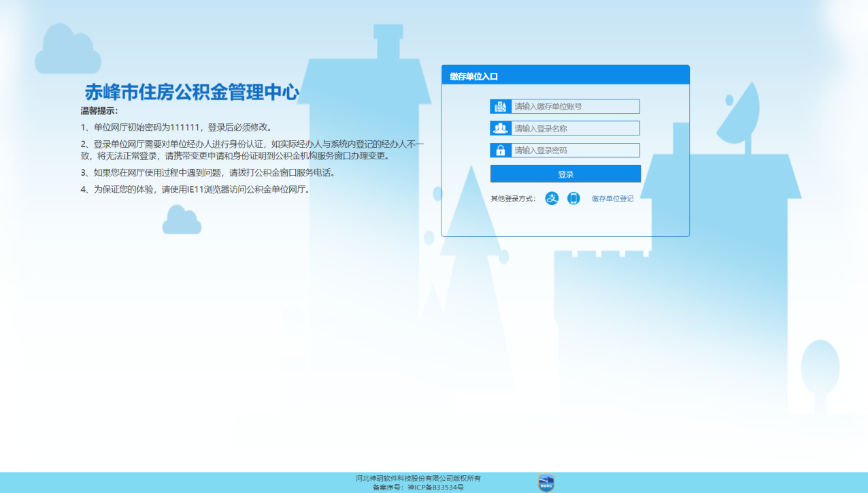Click the 赤峰市住房公积金管理中心 title
This screenshot has width=868, height=493.
point(192,92)
